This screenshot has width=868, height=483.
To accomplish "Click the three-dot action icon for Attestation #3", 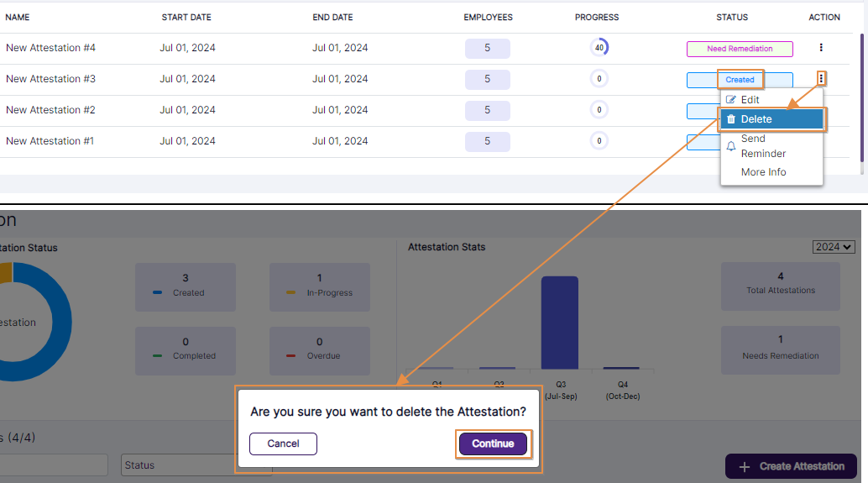I will (x=821, y=79).
